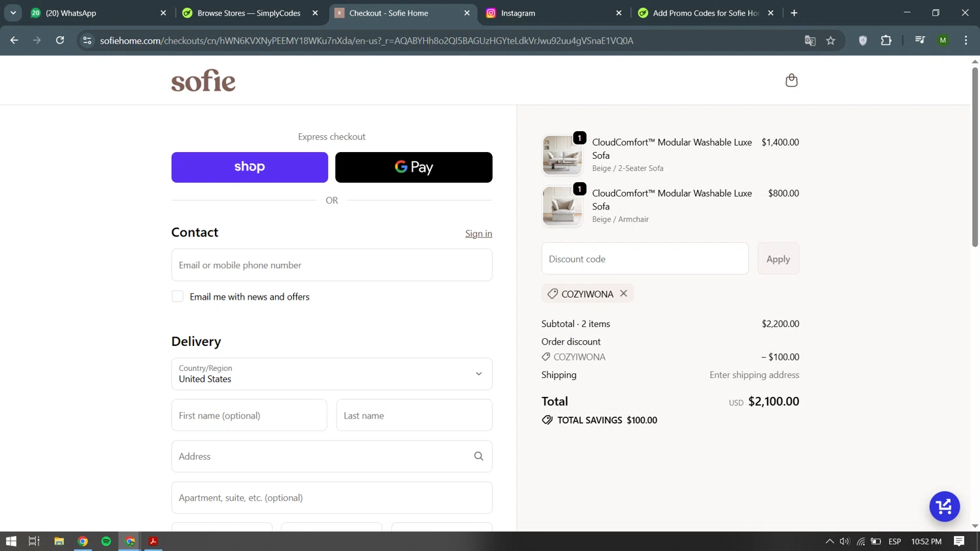Show hidden tray icons chevron
Viewport: 980px width, 551px height.
click(830, 541)
